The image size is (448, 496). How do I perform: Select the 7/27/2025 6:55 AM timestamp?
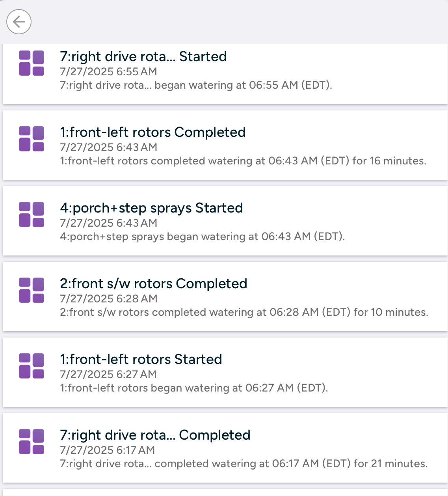point(108,72)
